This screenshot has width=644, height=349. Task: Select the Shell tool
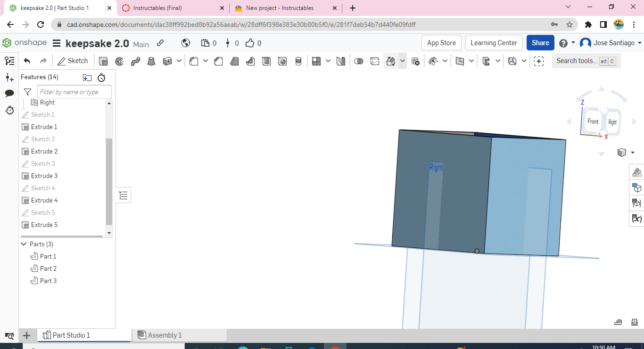click(266, 61)
